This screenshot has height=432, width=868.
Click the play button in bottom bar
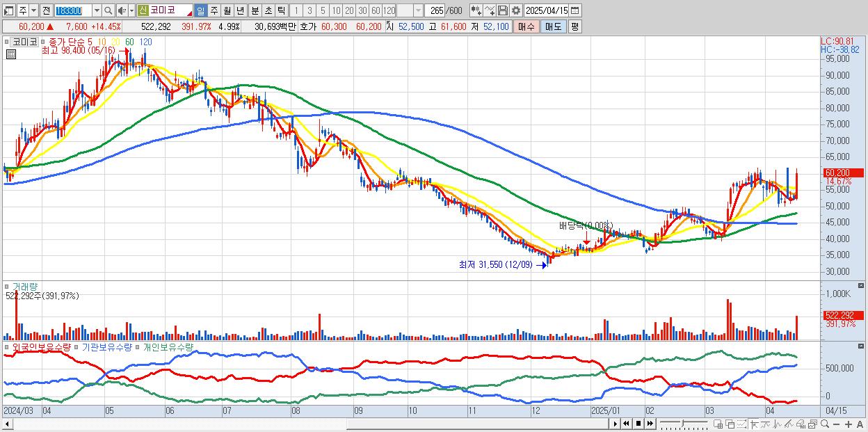coord(616,424)
